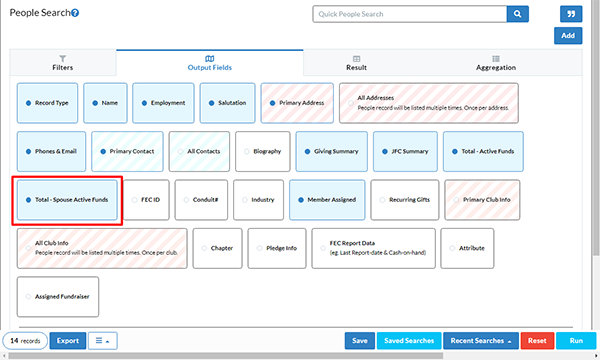Enable the All Addresses output field
600x360 pixels.
[429, 103]
